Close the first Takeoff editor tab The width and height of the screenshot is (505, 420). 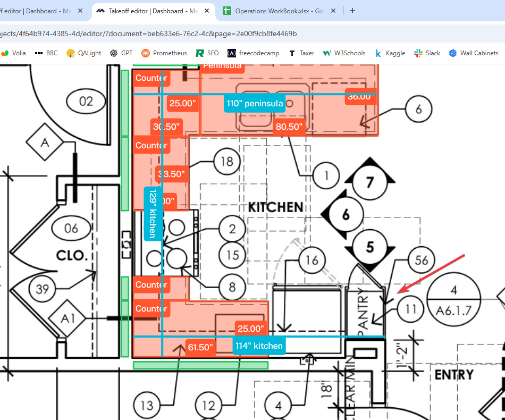80,11
